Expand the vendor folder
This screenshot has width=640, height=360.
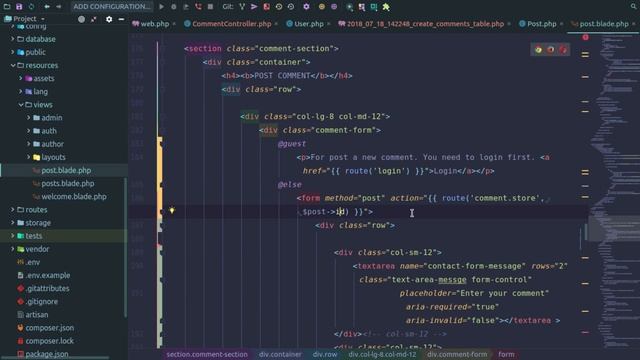pos(13,249)
